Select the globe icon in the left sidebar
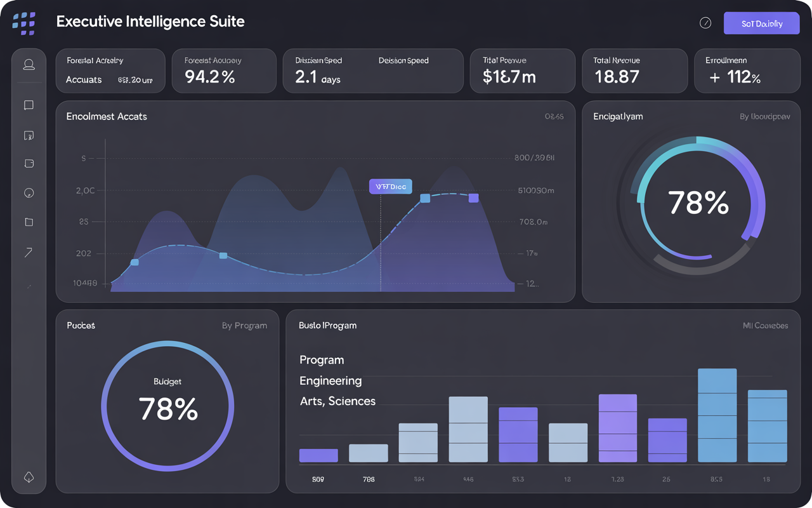The height and width of the screenshot is (508, 812). (29, 192)
